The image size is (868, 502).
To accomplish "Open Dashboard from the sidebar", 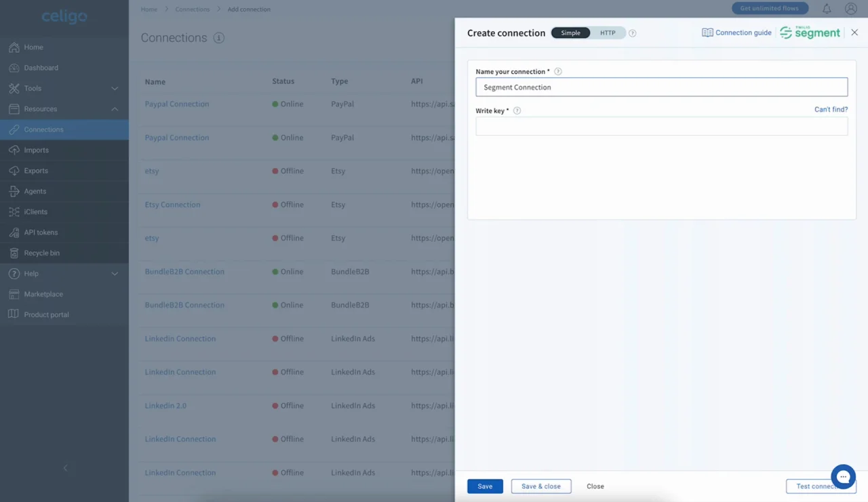I will pyautogui.click(x=41, y=68).
